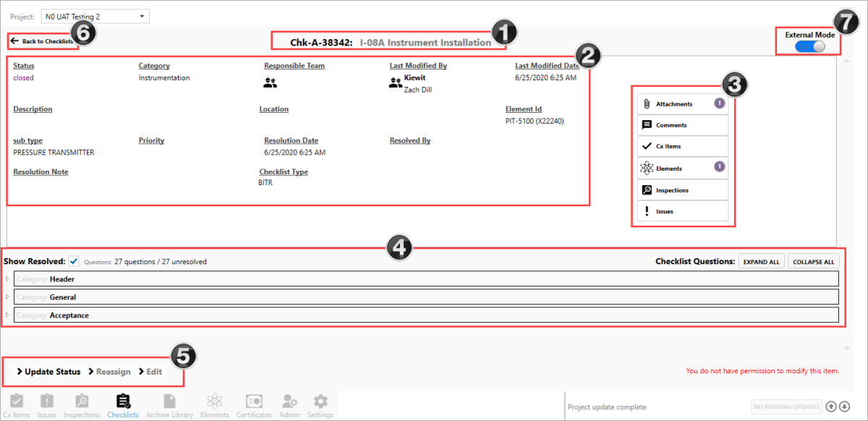Click the speech bubble Comments icon

[647, 125]
